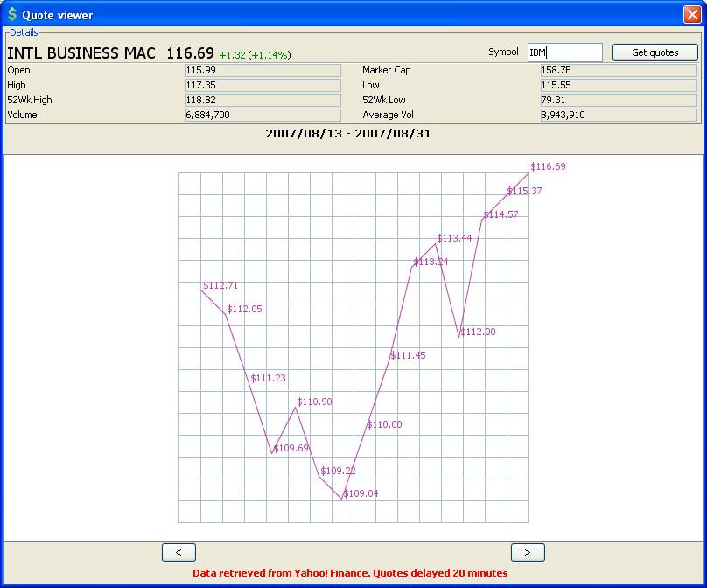Click the Volume value 6,884,700

pyautogui.click(x=262, y=115)
